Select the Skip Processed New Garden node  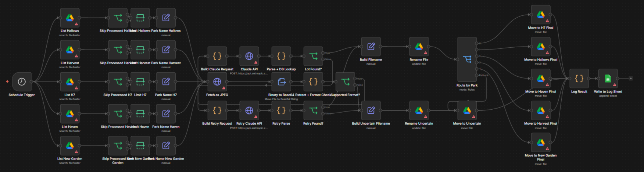(x=118, y=145)
